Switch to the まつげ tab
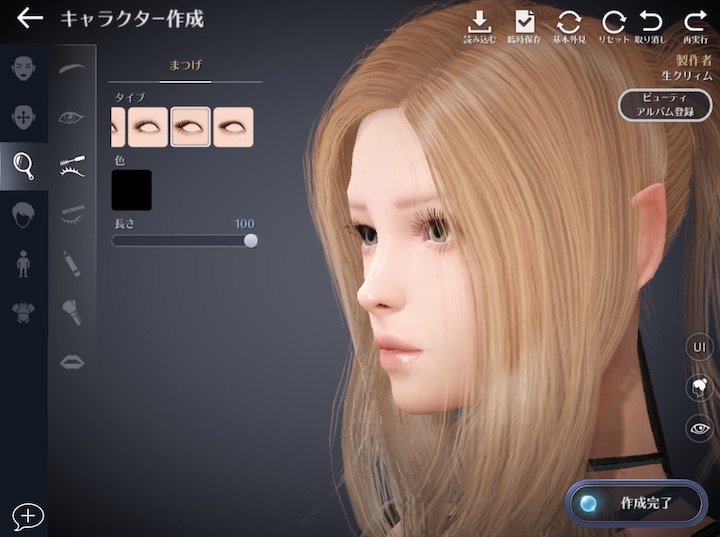The height and width of the screenshot is (537, 720). click(185, 65)
